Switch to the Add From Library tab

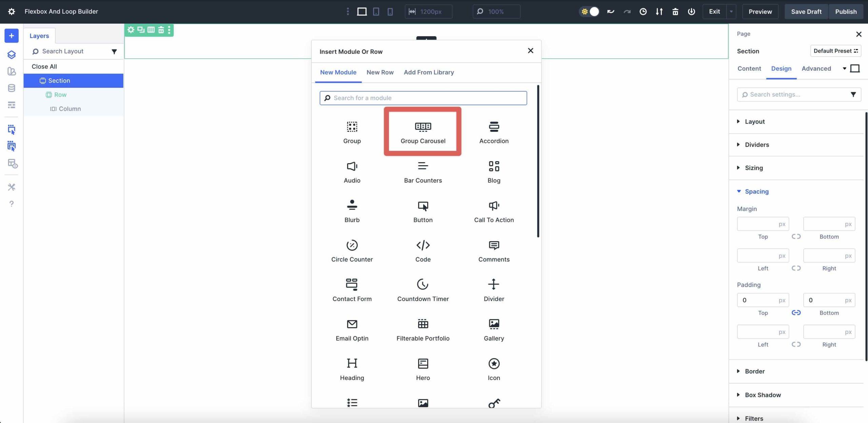429,72
